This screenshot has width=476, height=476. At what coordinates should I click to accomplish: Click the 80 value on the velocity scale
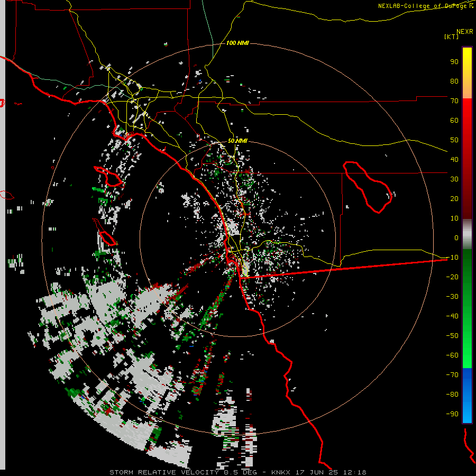coord(454,81)
